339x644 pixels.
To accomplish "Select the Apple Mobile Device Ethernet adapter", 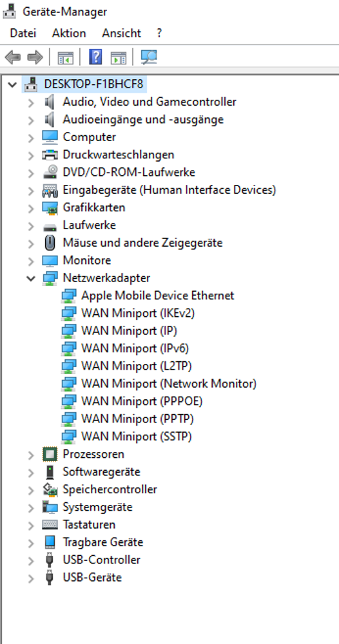I will pyautogui.click(x=158, y=296).
